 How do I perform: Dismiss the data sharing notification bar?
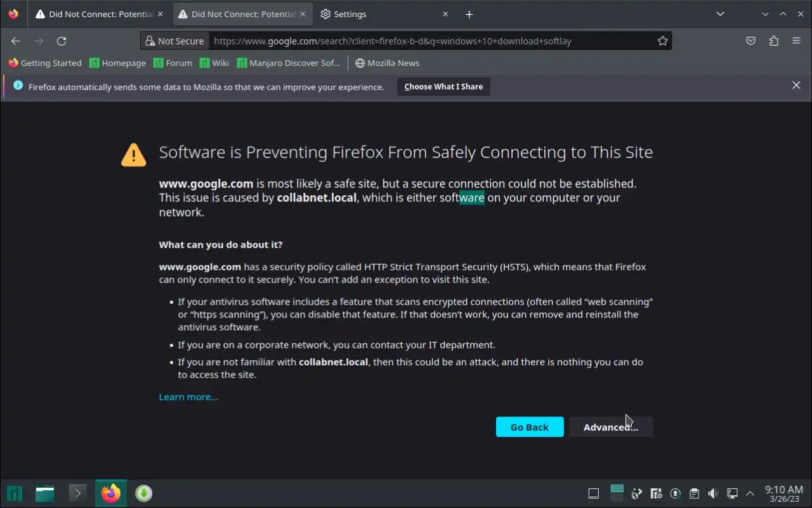[796, 85]
